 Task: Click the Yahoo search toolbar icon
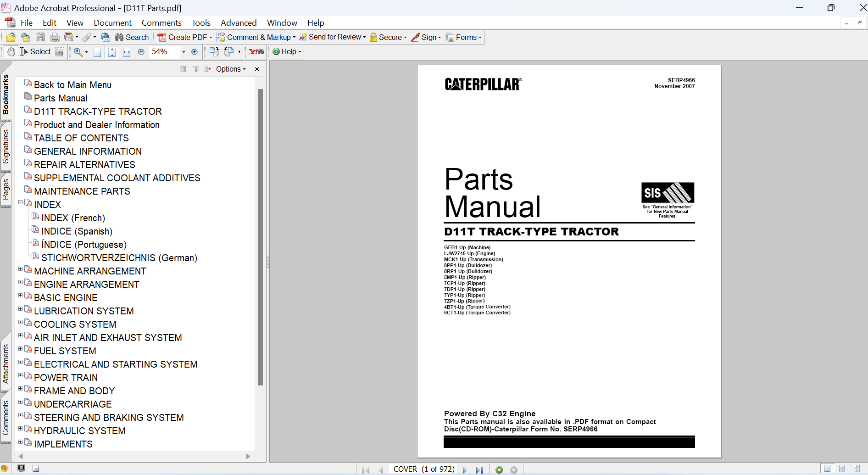[256, 52]
